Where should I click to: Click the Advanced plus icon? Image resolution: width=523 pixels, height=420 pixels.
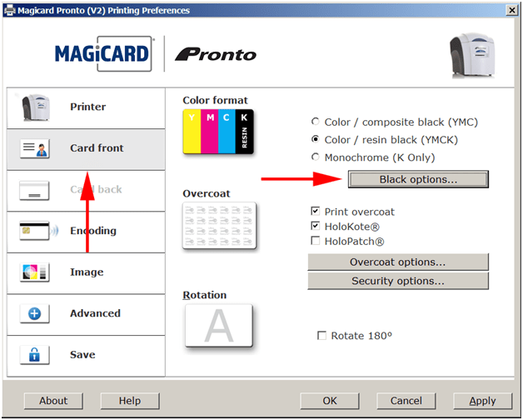(35, 313)
